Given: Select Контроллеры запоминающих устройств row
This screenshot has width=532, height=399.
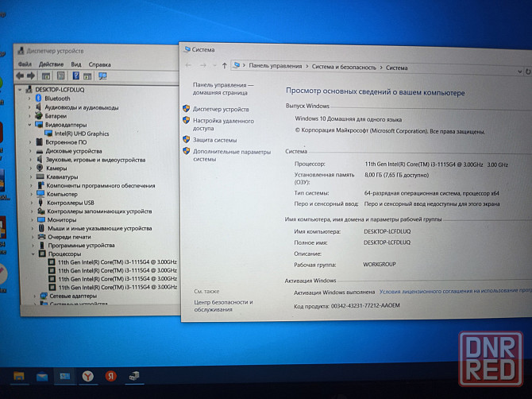Looking at the screenshot, I should click(x=99, y=211).
